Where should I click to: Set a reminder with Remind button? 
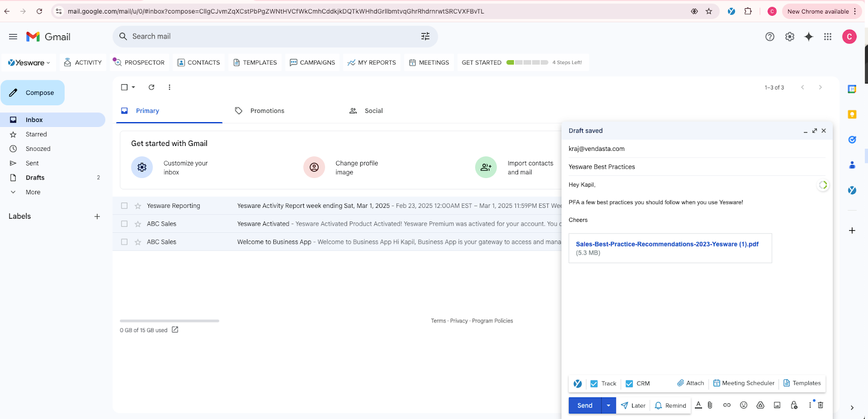click(x=671, y=405)
